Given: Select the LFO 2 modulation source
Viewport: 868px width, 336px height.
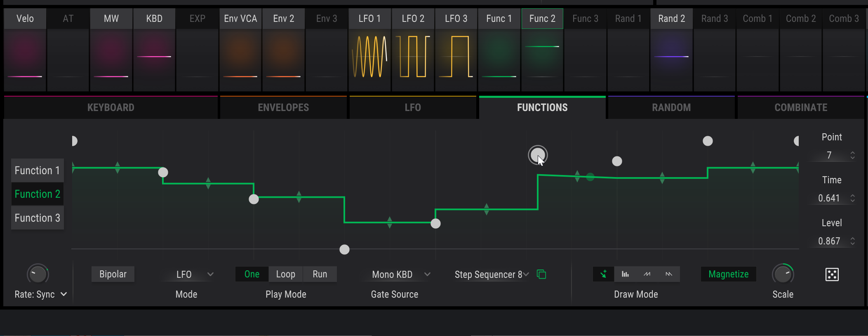Looking at the screenshot, I should (x=413, y=50).
